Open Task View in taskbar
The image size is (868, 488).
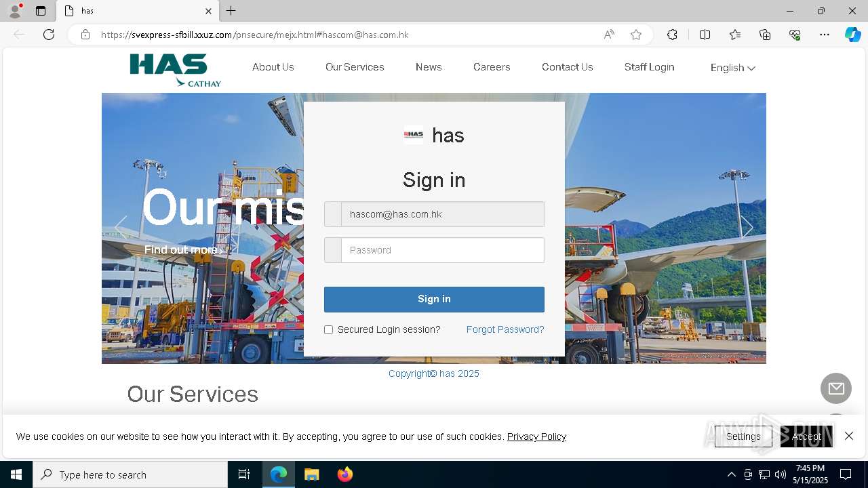pyautogui.click(x=244, y=474)
